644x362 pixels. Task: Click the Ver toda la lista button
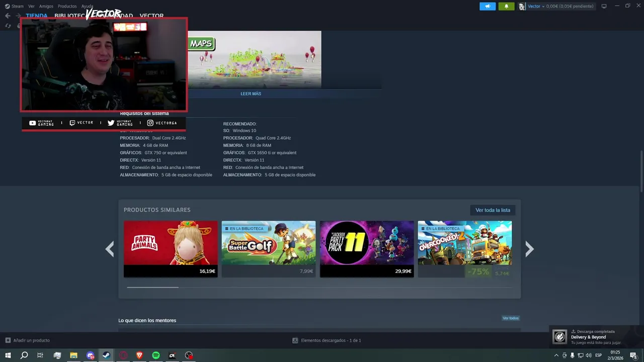tap(493, 210)
